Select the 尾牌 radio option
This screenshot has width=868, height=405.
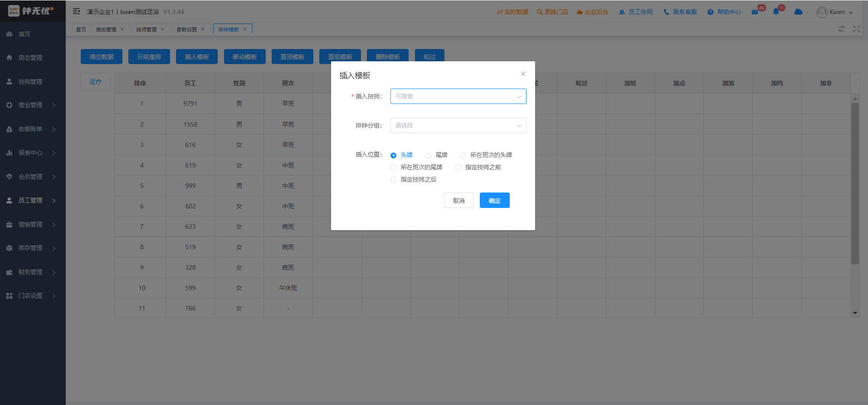pos(428,155)
